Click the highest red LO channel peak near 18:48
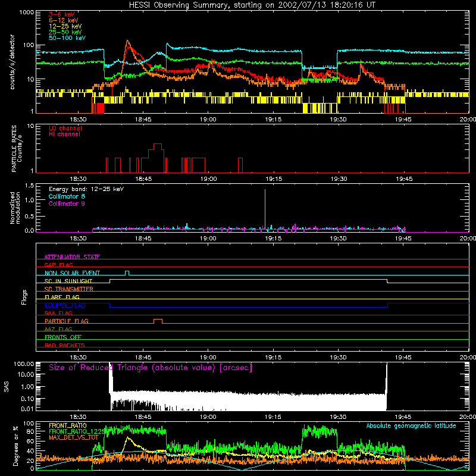The width and height of the screenshot is (476, 476). tap(158, 144)
